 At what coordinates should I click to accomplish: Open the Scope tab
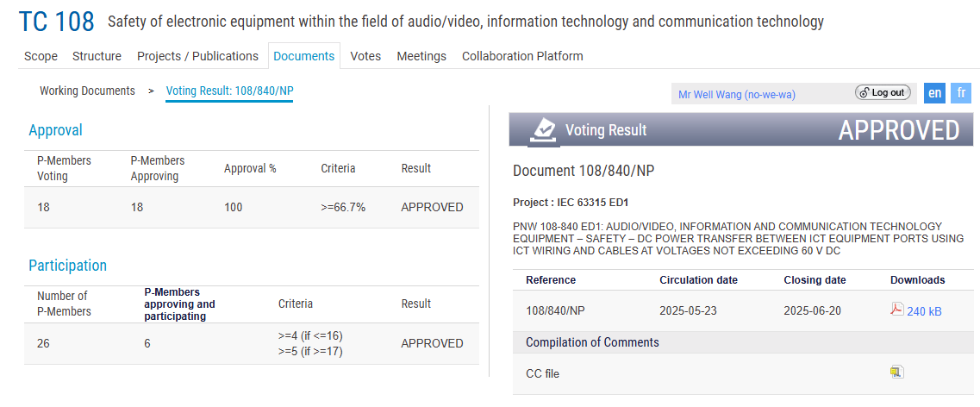[x=41, y=56]
